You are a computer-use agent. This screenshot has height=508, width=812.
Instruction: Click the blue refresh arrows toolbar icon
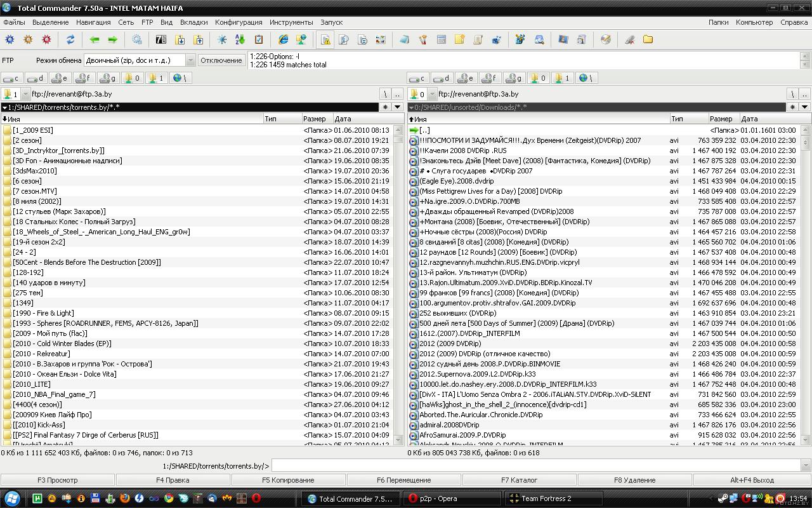70,39
